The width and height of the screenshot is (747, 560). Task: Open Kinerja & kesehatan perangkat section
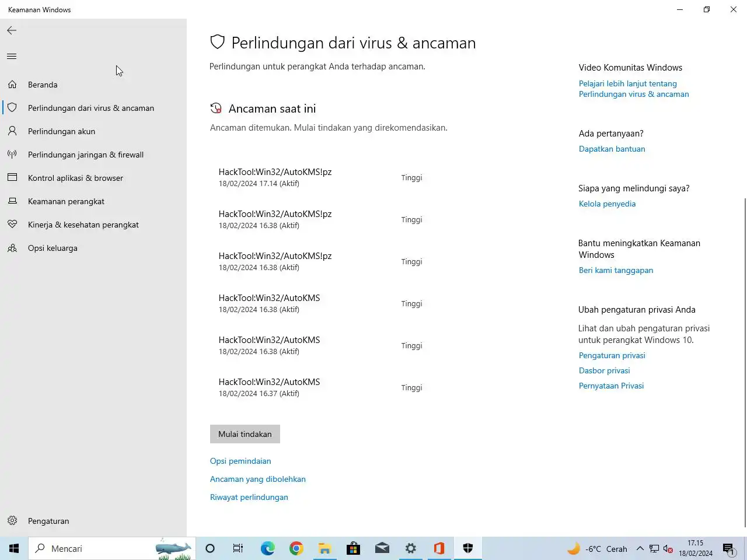[93, 225]
